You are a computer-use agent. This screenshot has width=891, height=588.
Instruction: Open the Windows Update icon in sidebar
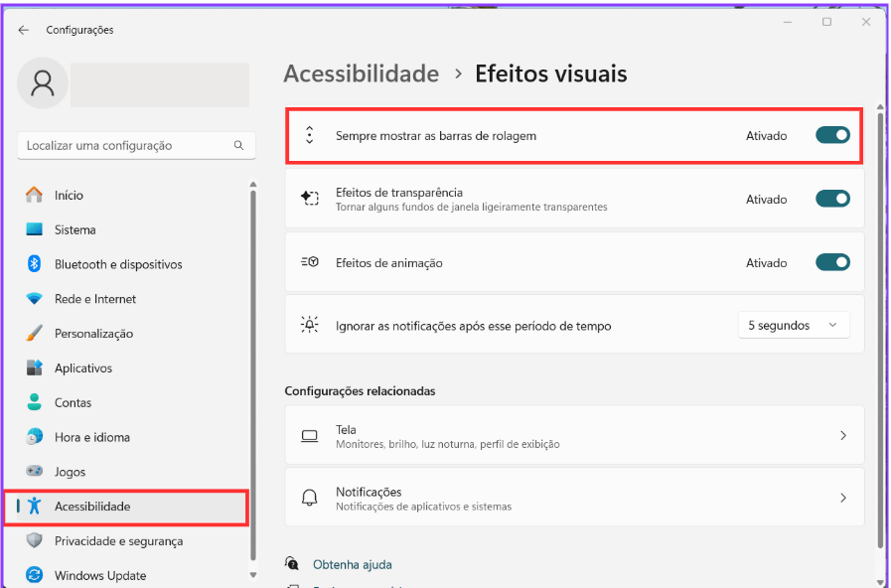(35, 575)
